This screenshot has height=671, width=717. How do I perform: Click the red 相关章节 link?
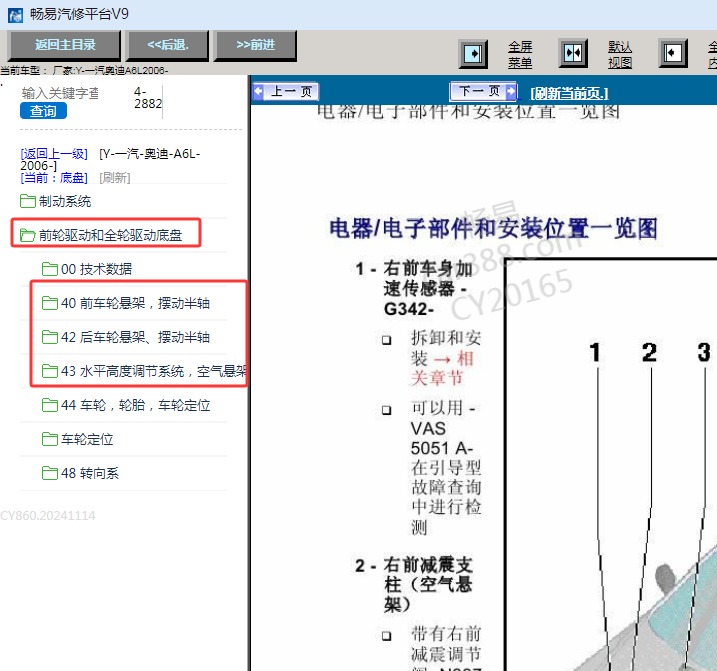[442, 368]
